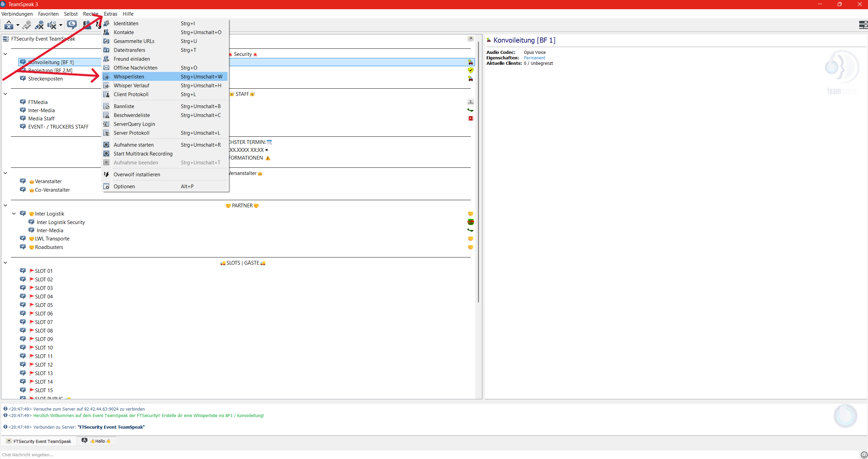Select Whisperlisten in the Extras menu

[x=129, y=77]
